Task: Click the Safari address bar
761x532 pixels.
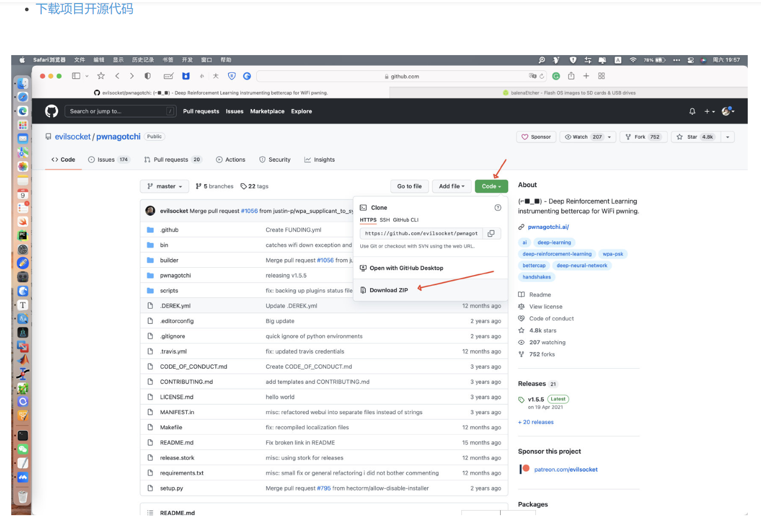Action: click(402, 76)
